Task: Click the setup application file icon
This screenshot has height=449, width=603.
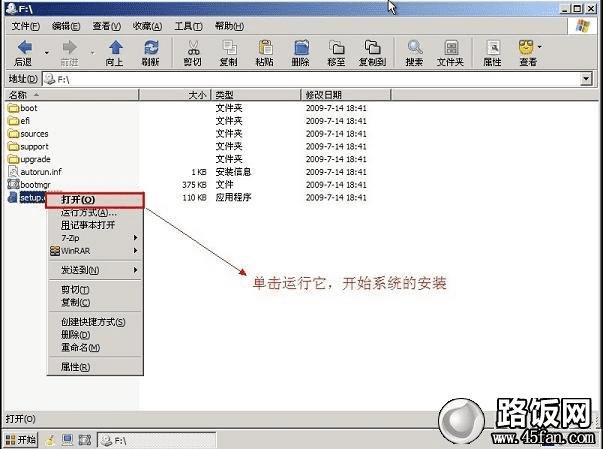Action: (x=13, y=197)
